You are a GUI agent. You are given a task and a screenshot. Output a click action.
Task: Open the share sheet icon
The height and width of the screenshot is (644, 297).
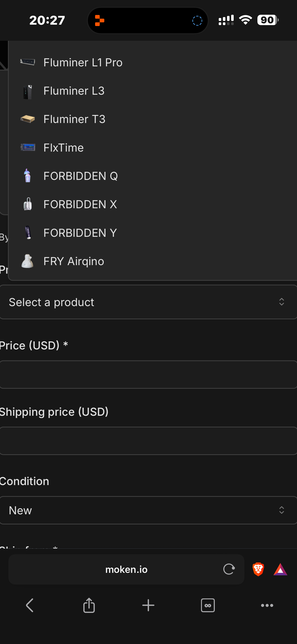(89, 605)
